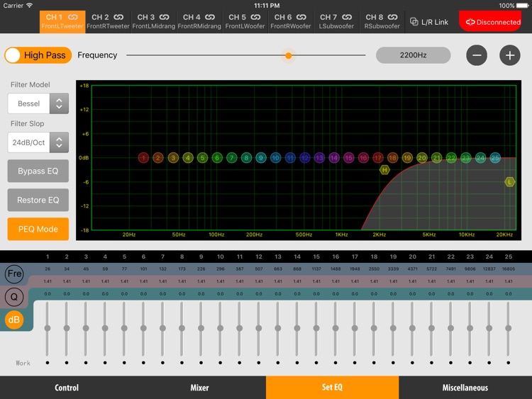Viewport: 532px width, 399px height.
Task: Switch to CH 1 FrontLTweeter tab
Action: (x=62, y=22)
